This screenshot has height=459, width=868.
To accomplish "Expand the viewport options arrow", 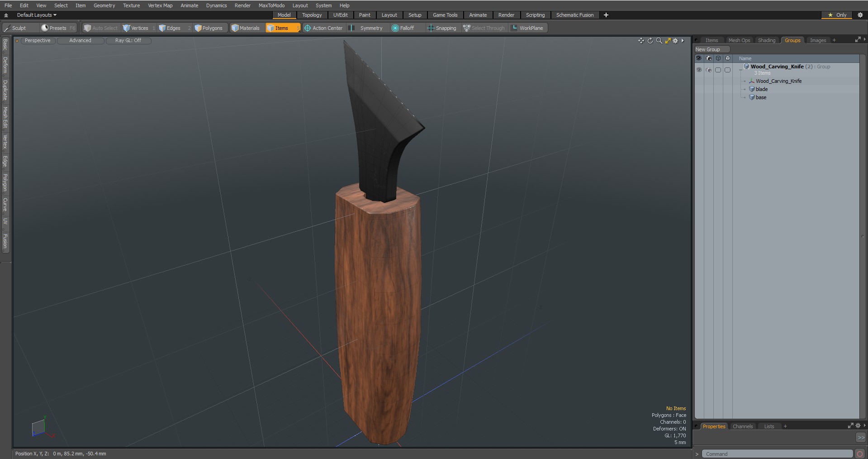I will pos(683,41).
